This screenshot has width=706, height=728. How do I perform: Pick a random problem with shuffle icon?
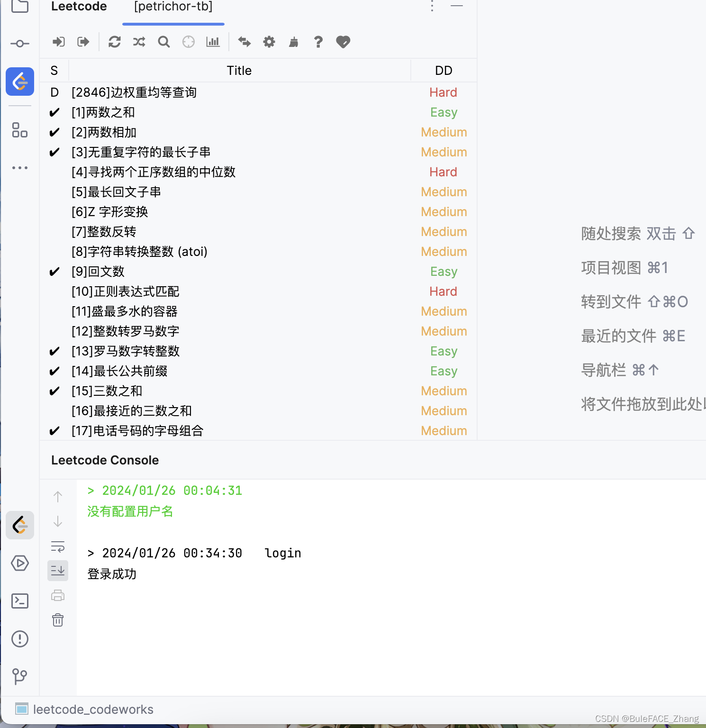pyautogui.click(x=139, y=42)
